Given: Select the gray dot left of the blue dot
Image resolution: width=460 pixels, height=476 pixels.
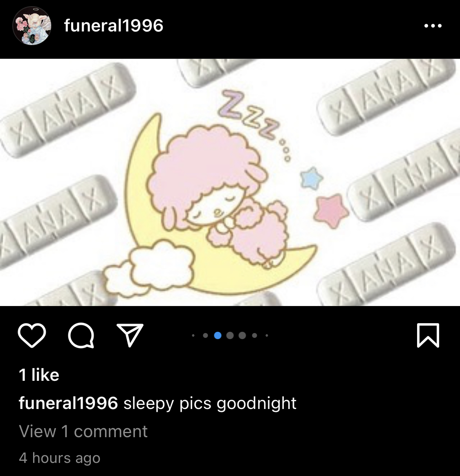Looking at the screenshot, I should click(205, 335).
